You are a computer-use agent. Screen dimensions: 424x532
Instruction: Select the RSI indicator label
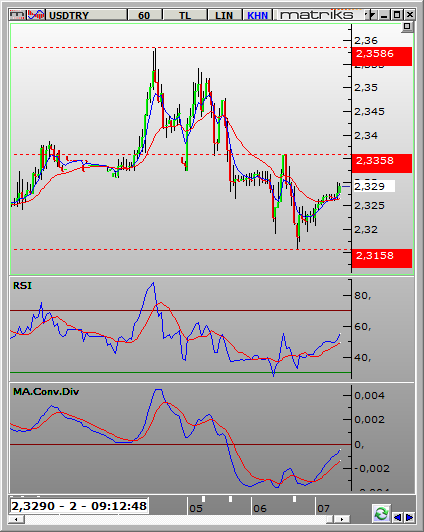coord(22,286)
